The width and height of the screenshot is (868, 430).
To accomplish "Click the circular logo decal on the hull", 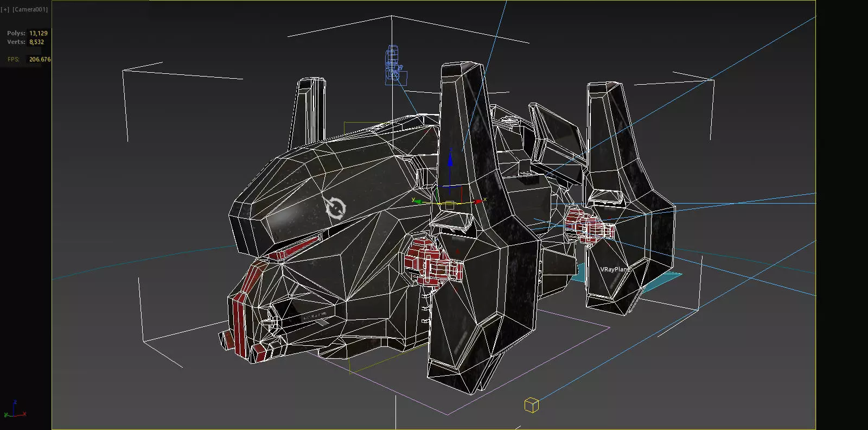I will 335,207.
